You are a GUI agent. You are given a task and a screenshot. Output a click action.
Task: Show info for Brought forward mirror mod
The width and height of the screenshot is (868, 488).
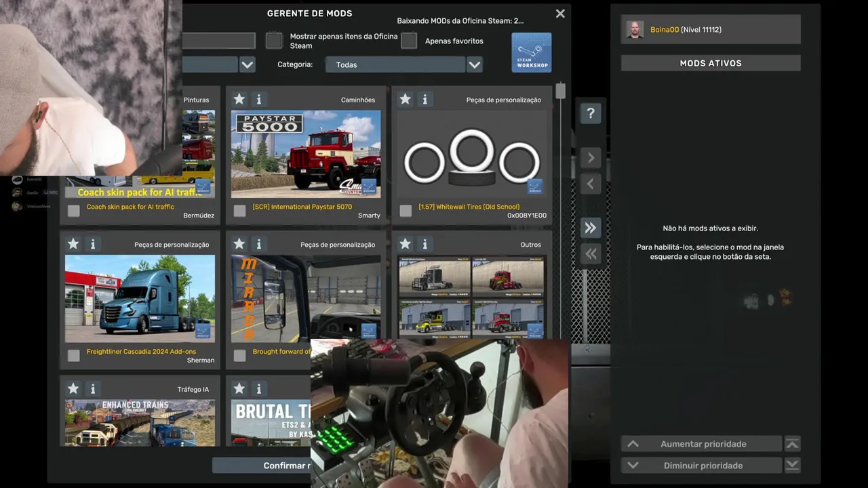(258, 244)
